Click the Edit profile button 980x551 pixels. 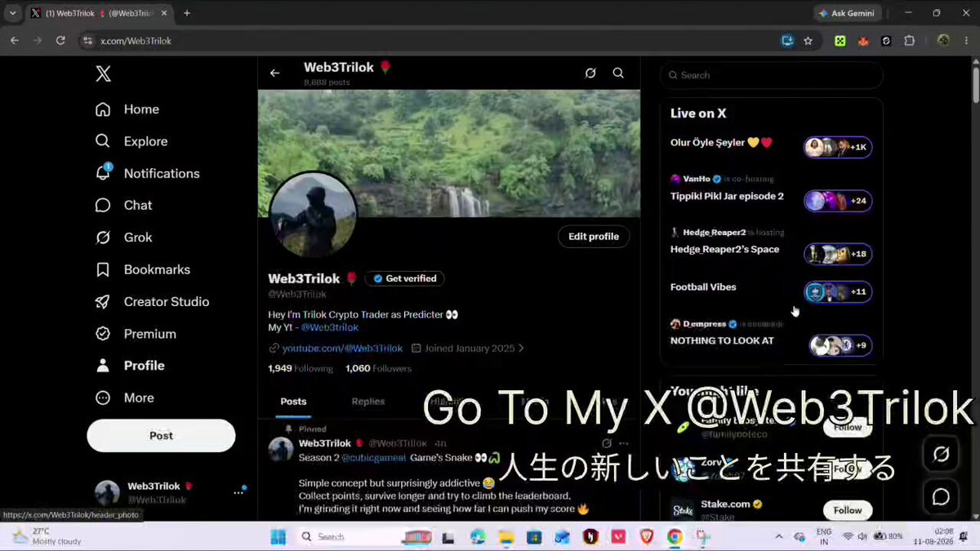click(x=594, y=237)
